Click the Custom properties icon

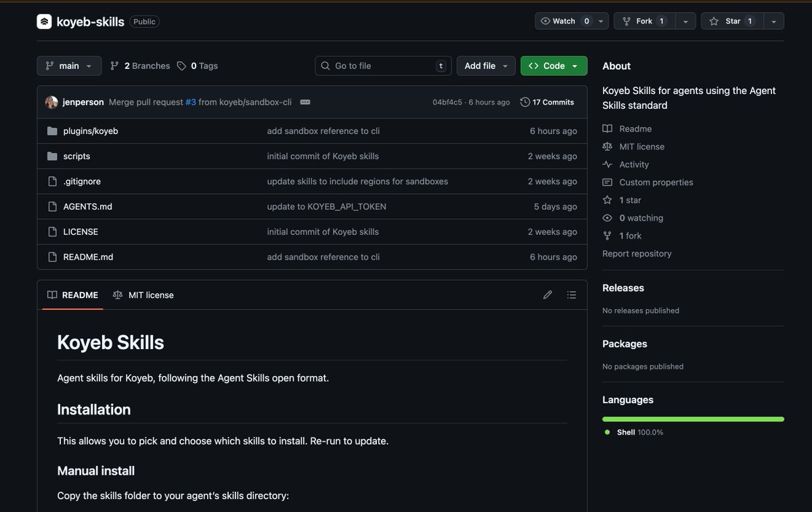point(608,183)
